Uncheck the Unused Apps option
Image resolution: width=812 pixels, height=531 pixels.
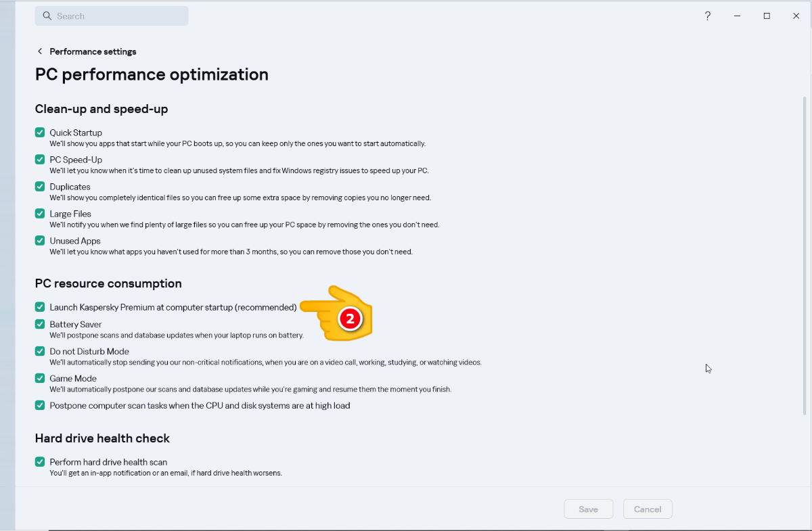40,241
